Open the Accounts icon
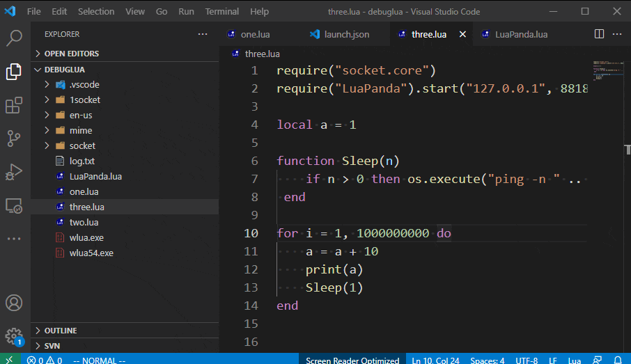This screenshot has height=364, width=631. [14, 303]
